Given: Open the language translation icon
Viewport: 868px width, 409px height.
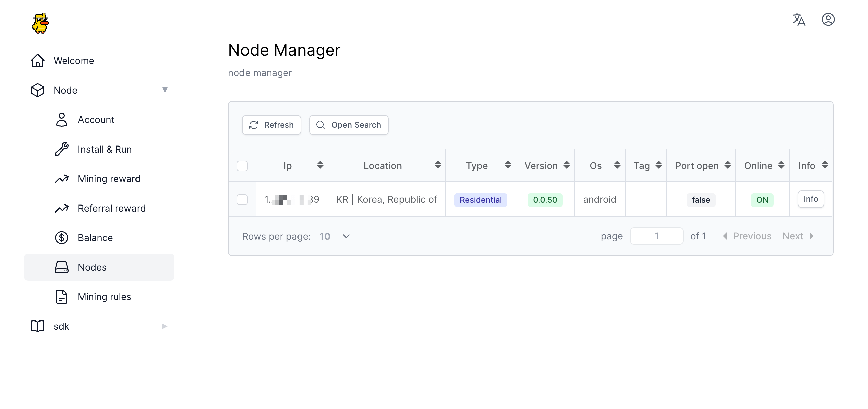Looking at the screenshot, I should click(x=798, y=19).
